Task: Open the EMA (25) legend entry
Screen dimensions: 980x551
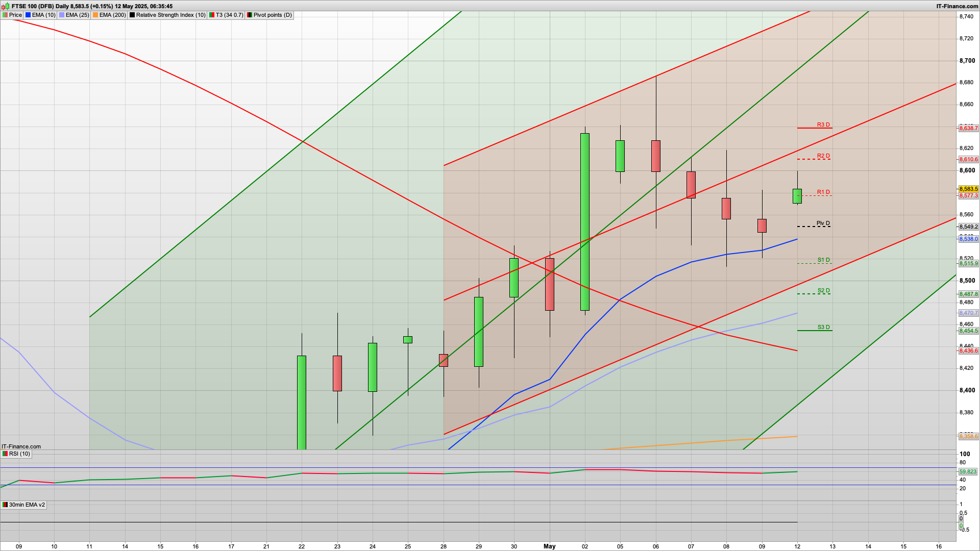Action: coord(74,15)
